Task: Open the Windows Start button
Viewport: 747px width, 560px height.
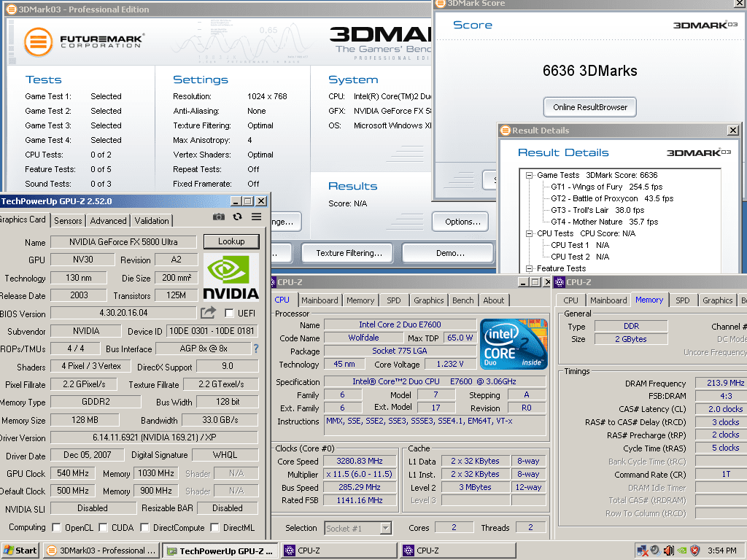Action: 20,551
